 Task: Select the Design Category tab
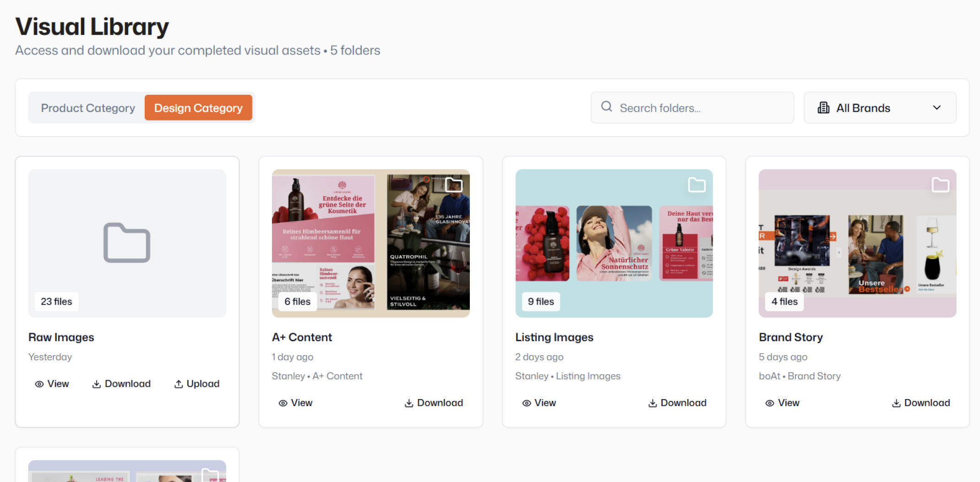tap(198, 107)
